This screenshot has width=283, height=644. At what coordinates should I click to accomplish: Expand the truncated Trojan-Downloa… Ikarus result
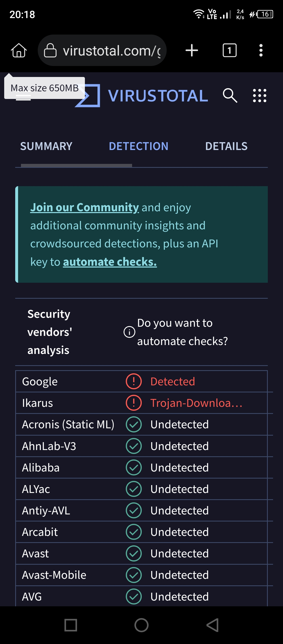click(196, 403)
